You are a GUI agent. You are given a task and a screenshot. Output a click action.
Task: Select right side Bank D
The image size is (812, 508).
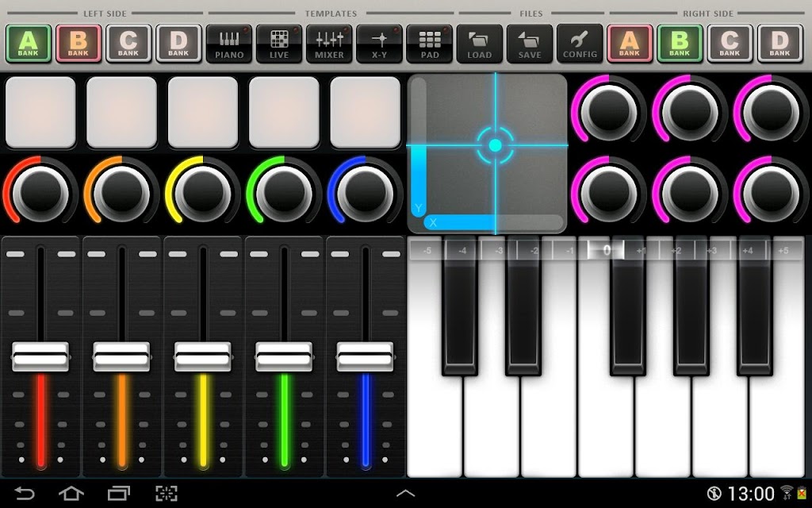tap(780, 44)
